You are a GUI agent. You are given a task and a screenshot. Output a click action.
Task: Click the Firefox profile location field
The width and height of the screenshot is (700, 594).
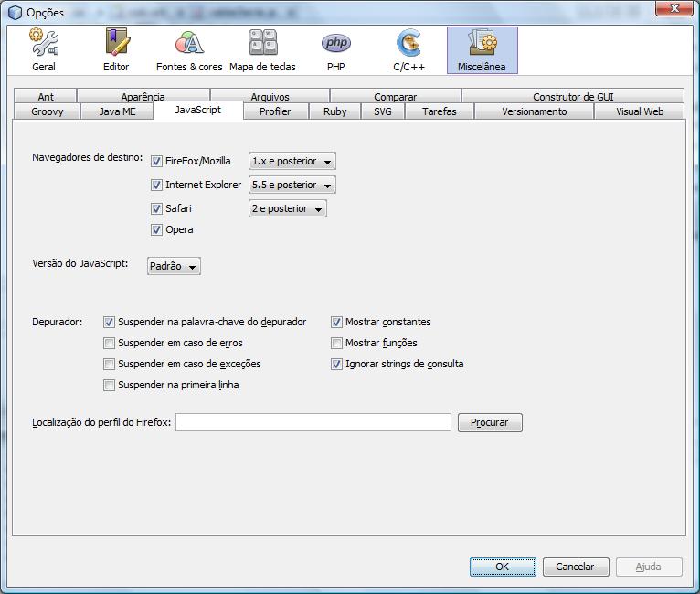[x=313, y=422]
